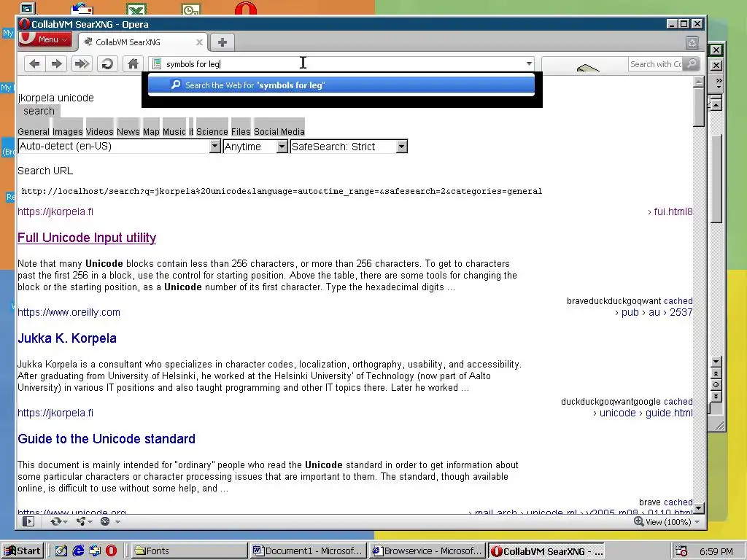The width and height of the screenshot is (747, 560).
Task: Expand the Opera Turbo dropdown arrow
Action: (x=117, y=522)
